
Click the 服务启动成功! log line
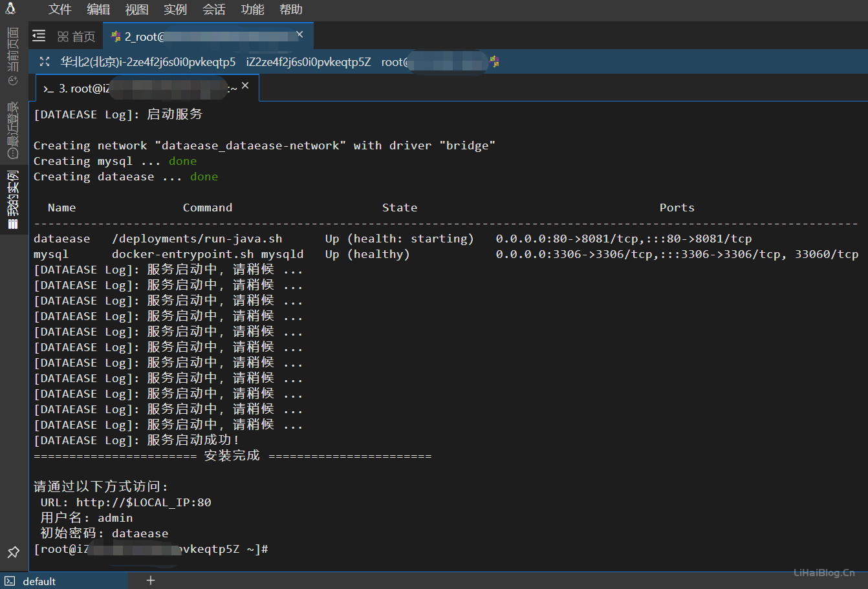[x=136, y=440]
